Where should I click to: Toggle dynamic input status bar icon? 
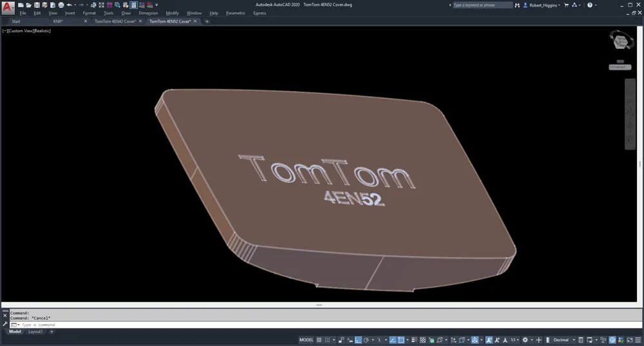coord(350,340)
